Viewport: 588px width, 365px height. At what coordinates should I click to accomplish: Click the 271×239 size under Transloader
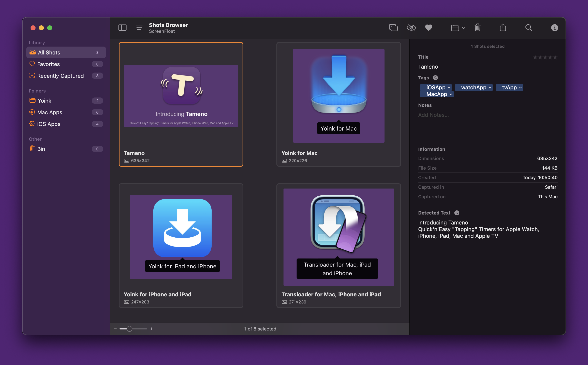[x=297, y=302]
